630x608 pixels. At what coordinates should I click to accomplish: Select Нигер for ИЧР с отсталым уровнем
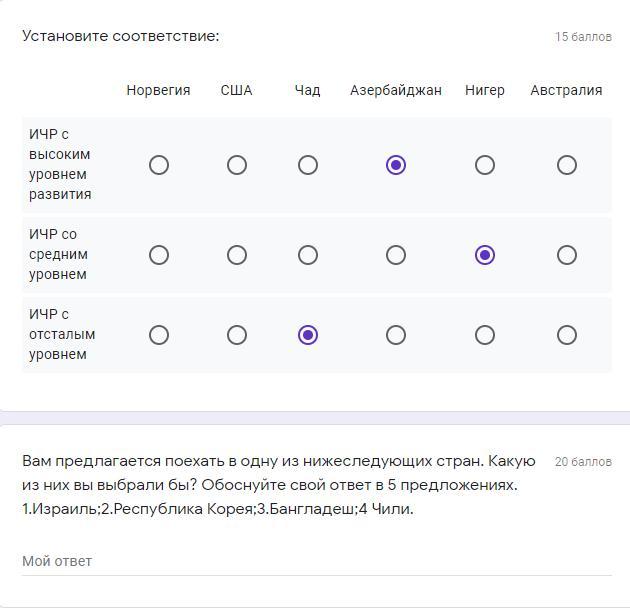pyautogui.click(x=484, y=335)
